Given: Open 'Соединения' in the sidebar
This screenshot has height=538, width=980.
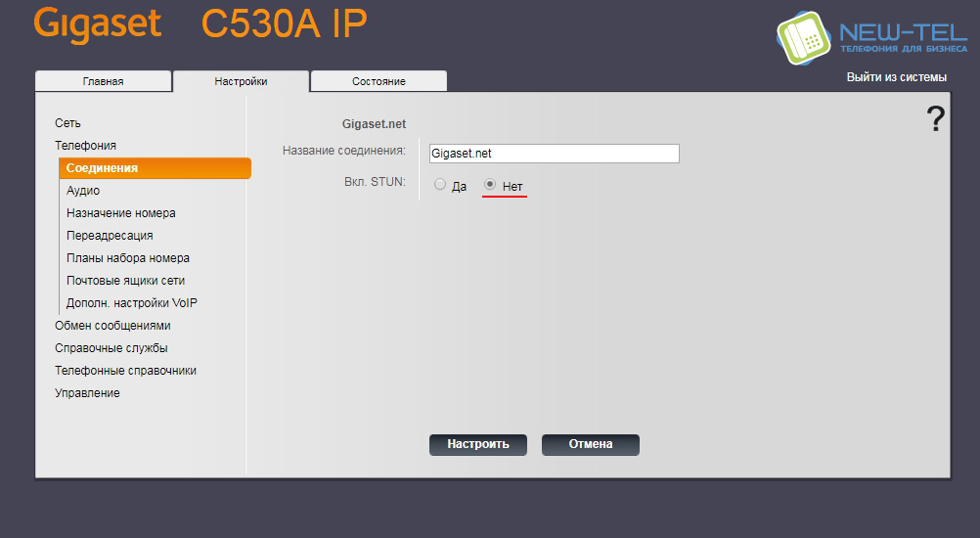Looking at the screenshot, I should click(102, 168).
